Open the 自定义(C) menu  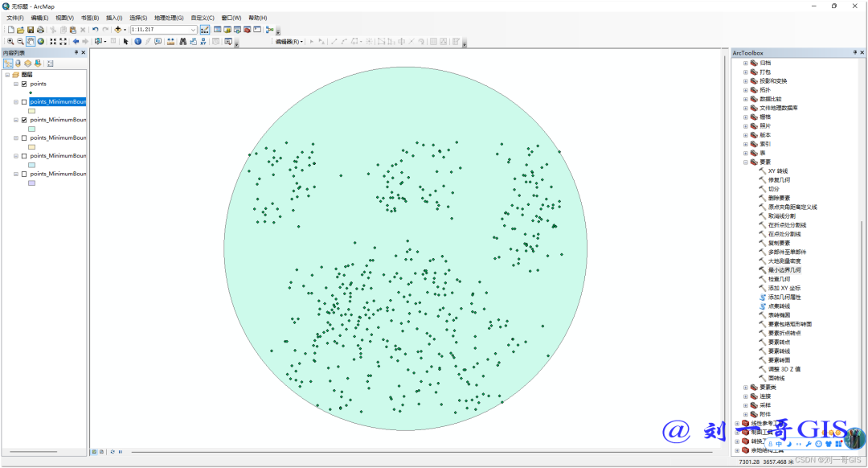(203, 18)
